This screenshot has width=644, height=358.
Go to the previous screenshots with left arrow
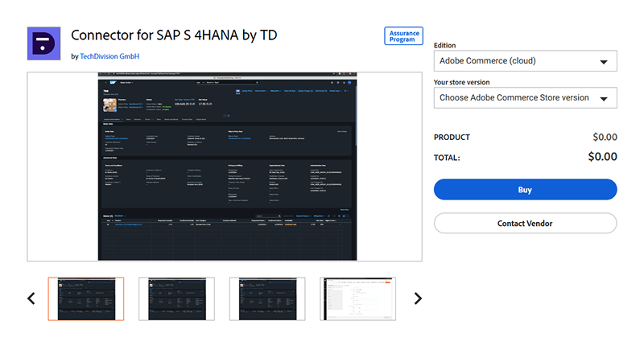[31, 298]
